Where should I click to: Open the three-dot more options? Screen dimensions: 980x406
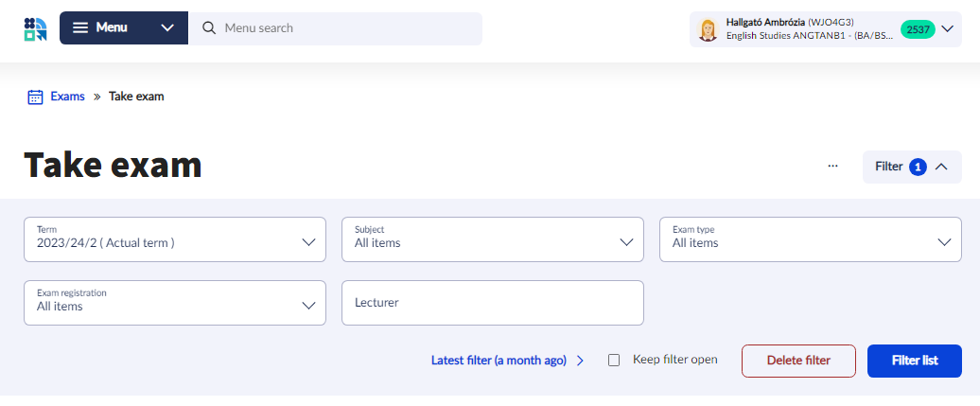[832, 167]
